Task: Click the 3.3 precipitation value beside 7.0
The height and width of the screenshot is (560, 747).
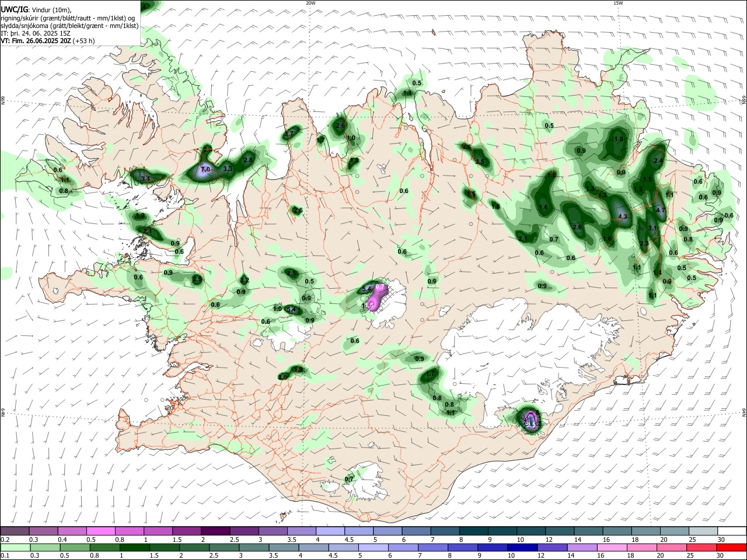Action: [228, 168]
